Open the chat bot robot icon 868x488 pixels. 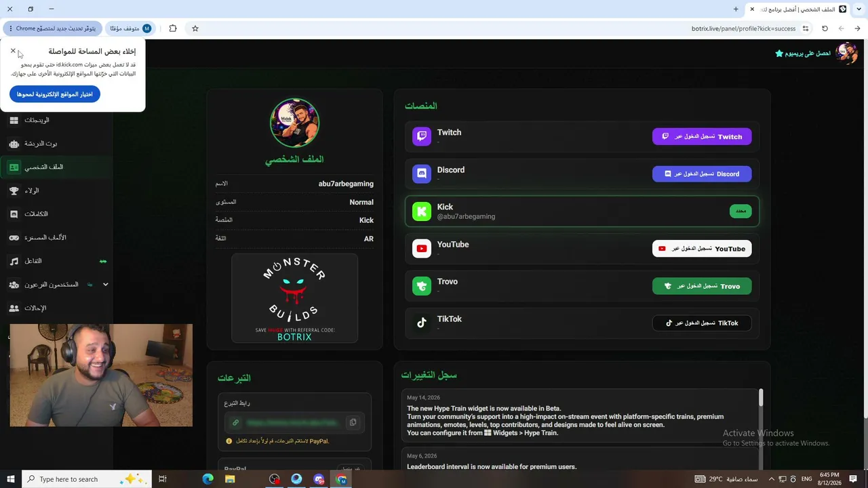(x=14, y=144)
